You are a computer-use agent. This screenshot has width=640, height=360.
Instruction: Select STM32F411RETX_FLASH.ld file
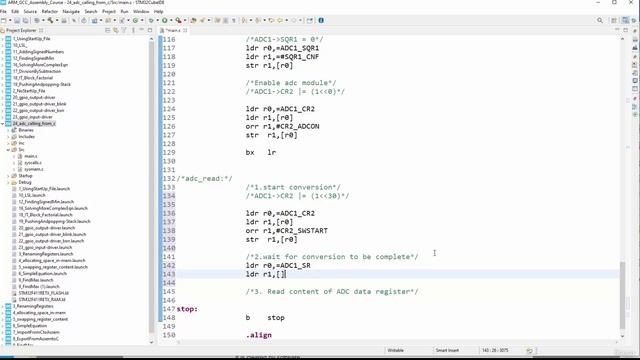tap(44, 293)
